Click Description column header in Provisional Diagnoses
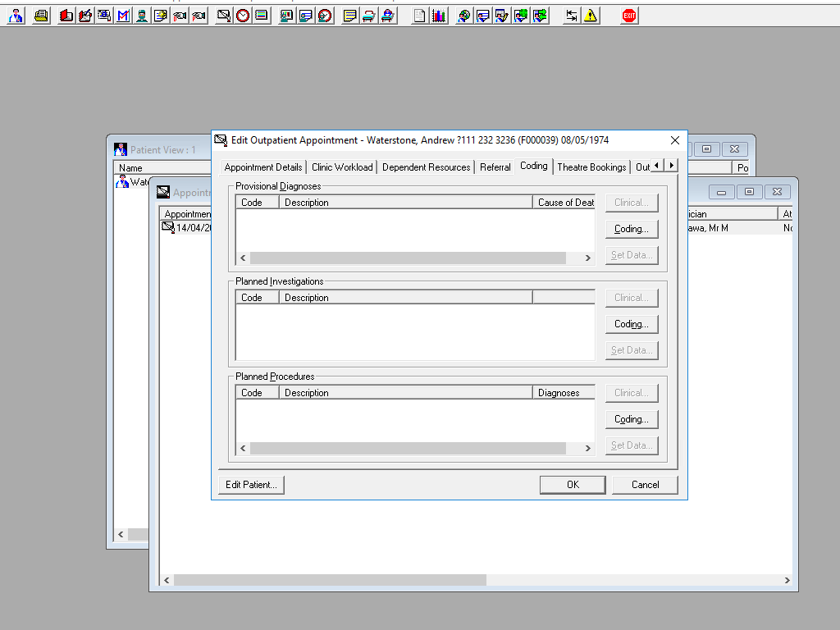Screen dimensions: 840x630 [405, 203]
